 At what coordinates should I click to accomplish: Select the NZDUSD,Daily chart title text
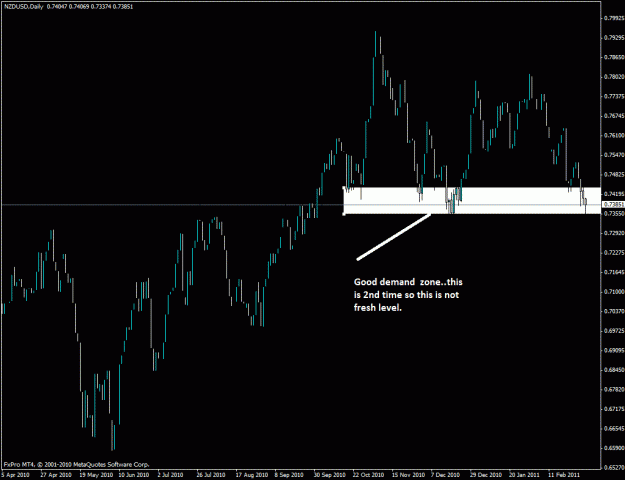coord(24,7)
